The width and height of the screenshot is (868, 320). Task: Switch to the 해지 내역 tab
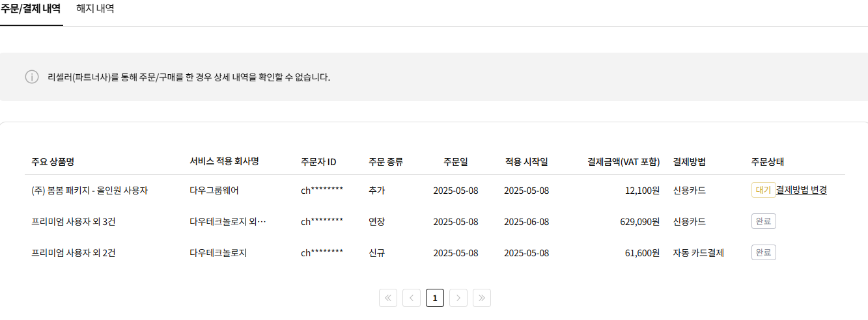(x=95, y=9)
